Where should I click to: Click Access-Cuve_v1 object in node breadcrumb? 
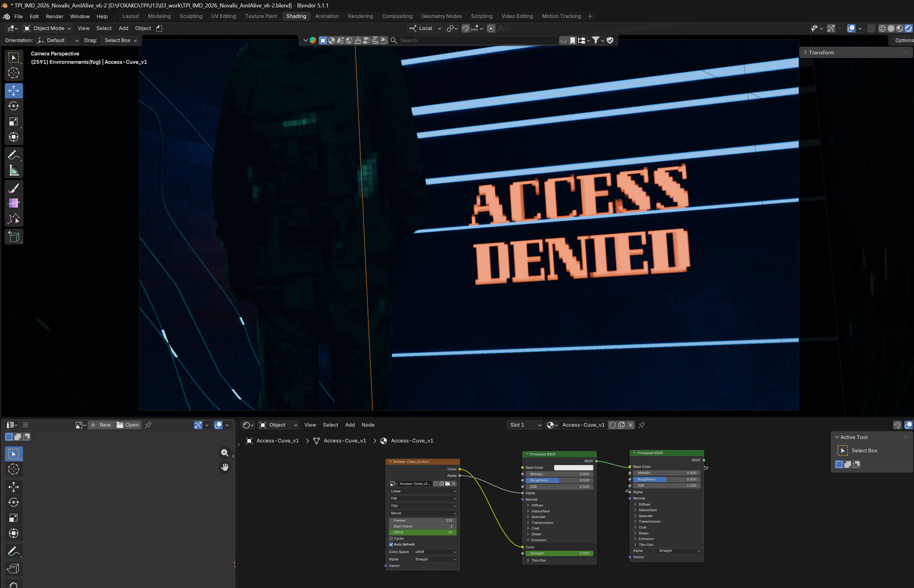tap(272, 441)
